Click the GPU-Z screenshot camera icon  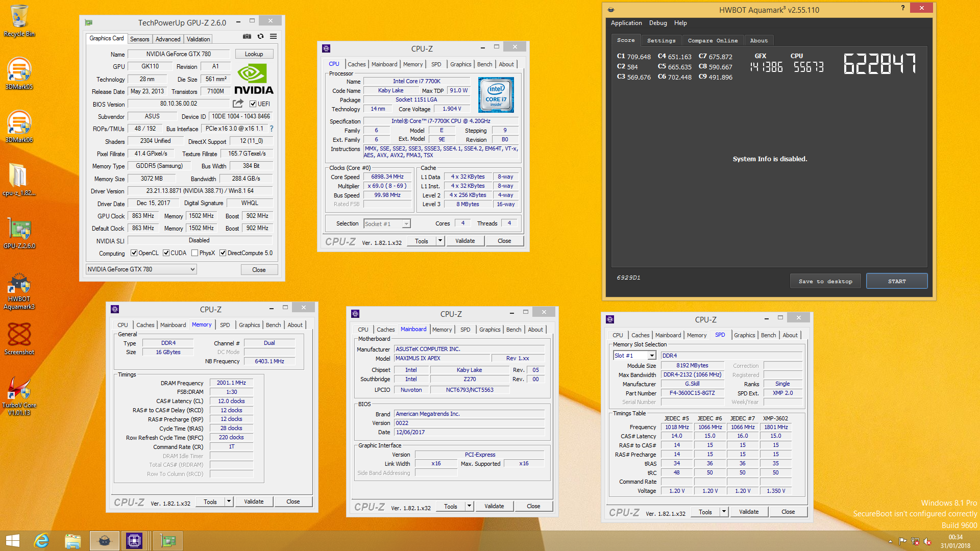[247, 36]
